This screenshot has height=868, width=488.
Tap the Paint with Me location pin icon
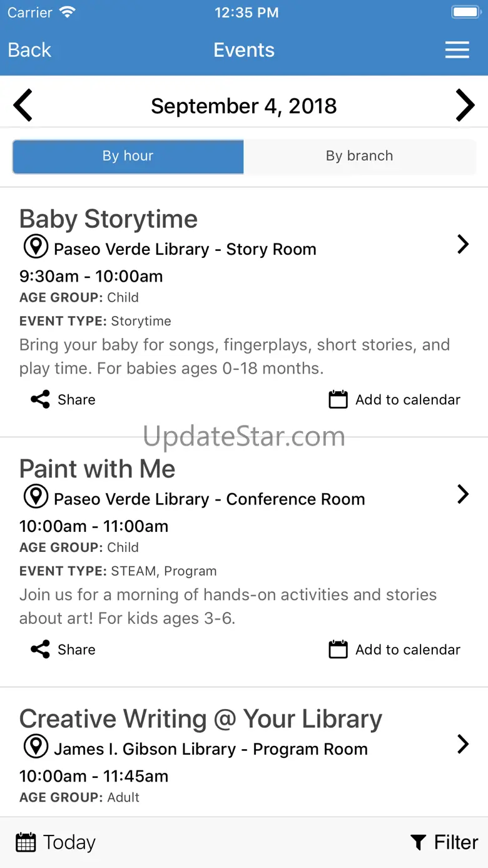[36, 497]
